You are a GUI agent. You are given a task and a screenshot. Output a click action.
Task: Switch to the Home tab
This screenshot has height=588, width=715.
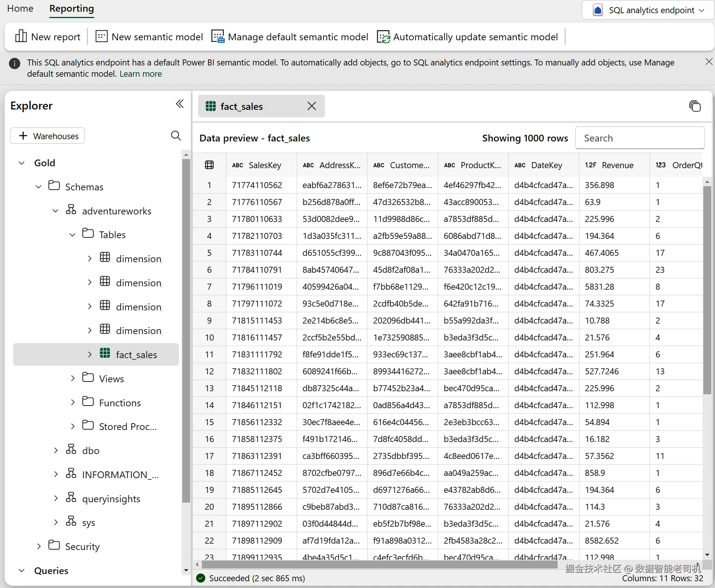point(20,9)
